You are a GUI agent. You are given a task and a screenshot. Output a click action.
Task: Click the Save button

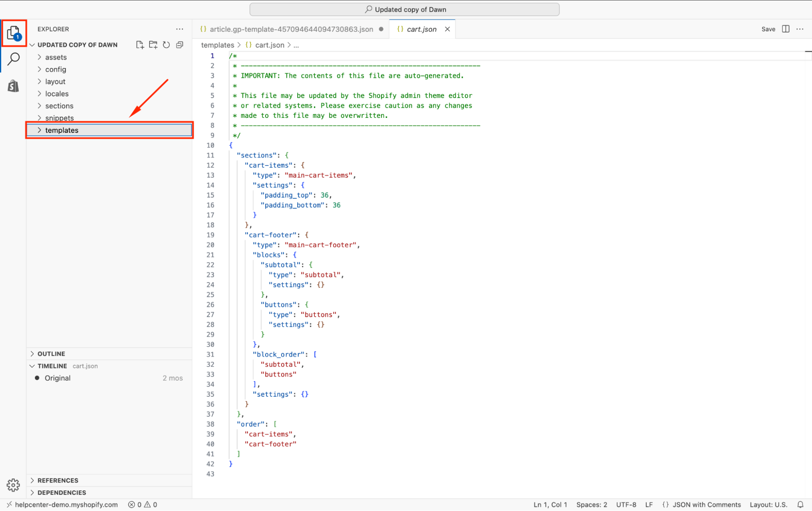tap(768, 29)
